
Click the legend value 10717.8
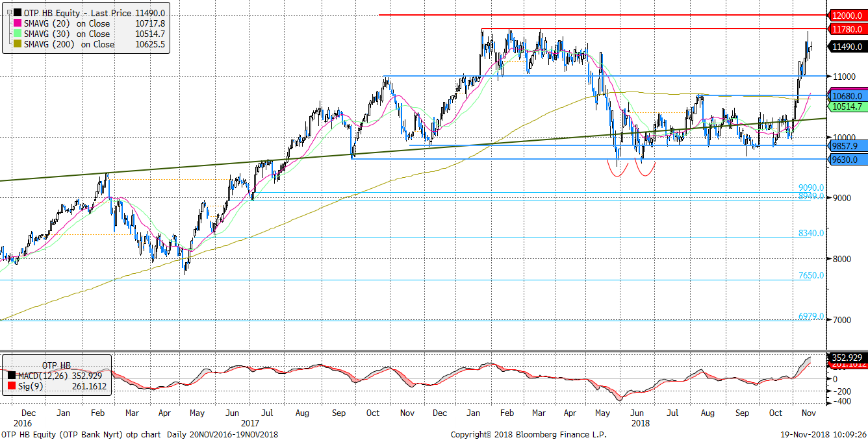[x=149, y=23]
